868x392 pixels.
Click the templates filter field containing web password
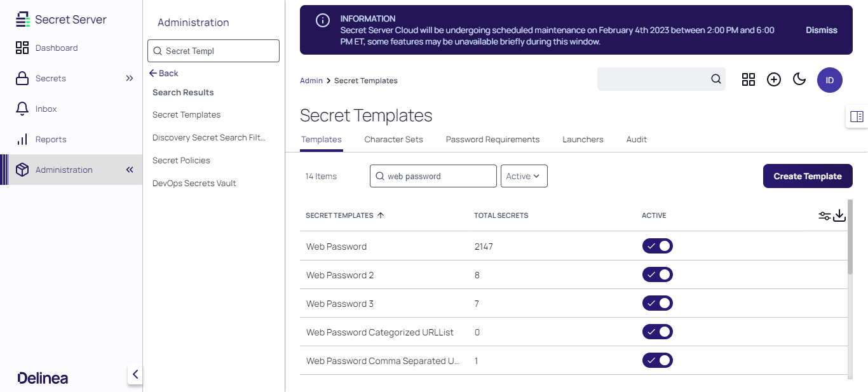point(433,176)
